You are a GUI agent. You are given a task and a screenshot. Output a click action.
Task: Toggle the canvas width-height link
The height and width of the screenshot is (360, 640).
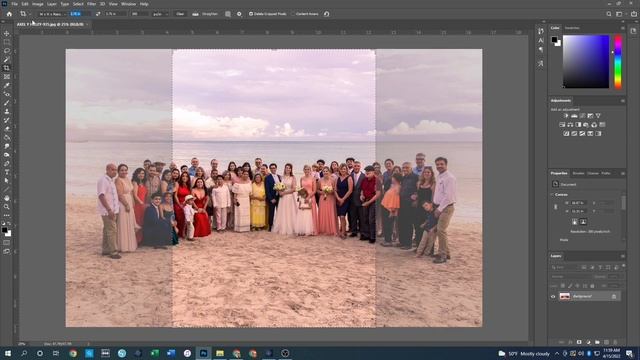point(556,207)
